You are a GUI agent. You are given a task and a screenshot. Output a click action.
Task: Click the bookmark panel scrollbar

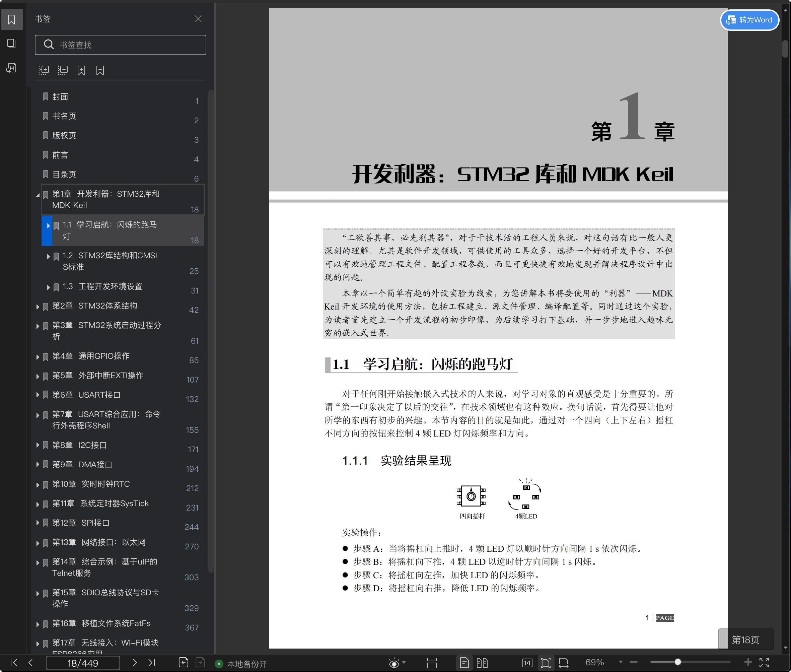coord(211,331)
